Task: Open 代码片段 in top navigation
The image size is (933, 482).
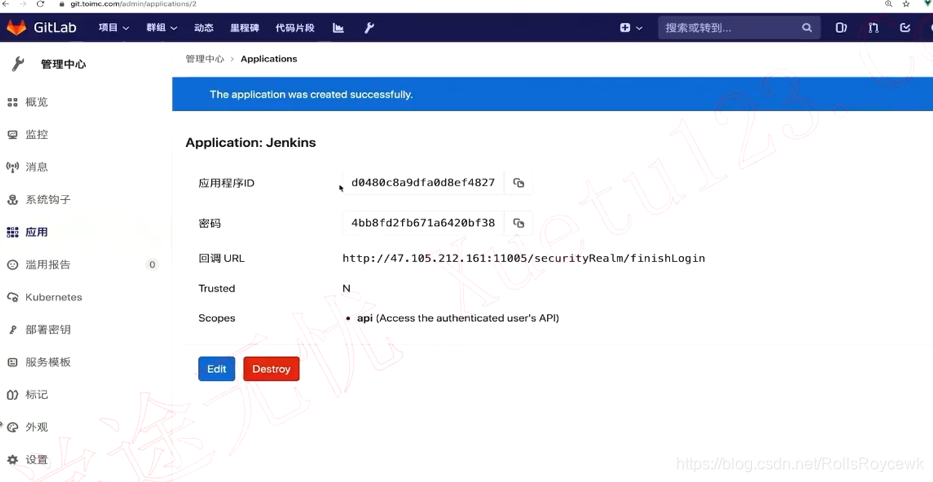Action: (x=295, y=27)
